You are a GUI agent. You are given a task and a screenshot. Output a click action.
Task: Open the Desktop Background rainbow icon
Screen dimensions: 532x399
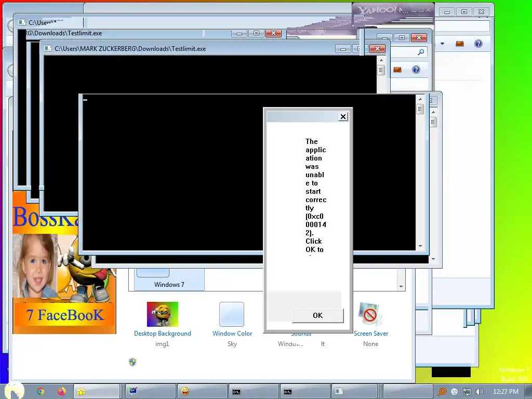(162, 314)
